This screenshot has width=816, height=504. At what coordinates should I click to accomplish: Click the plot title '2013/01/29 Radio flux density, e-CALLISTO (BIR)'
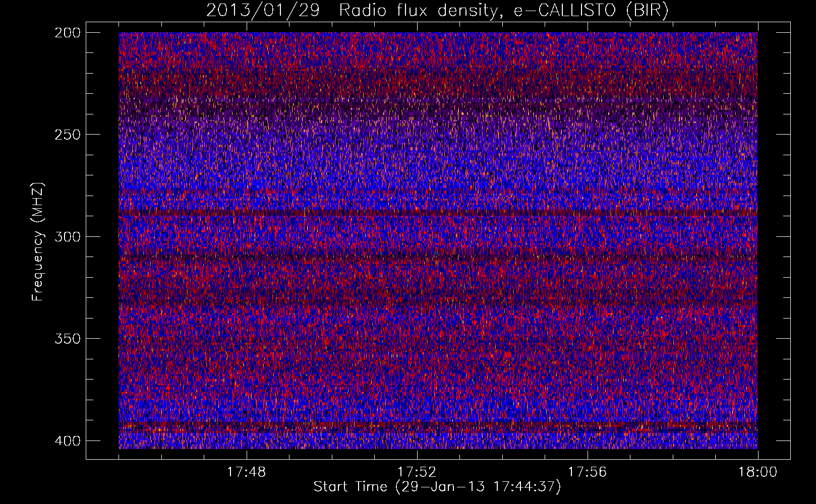click(437, 11)
